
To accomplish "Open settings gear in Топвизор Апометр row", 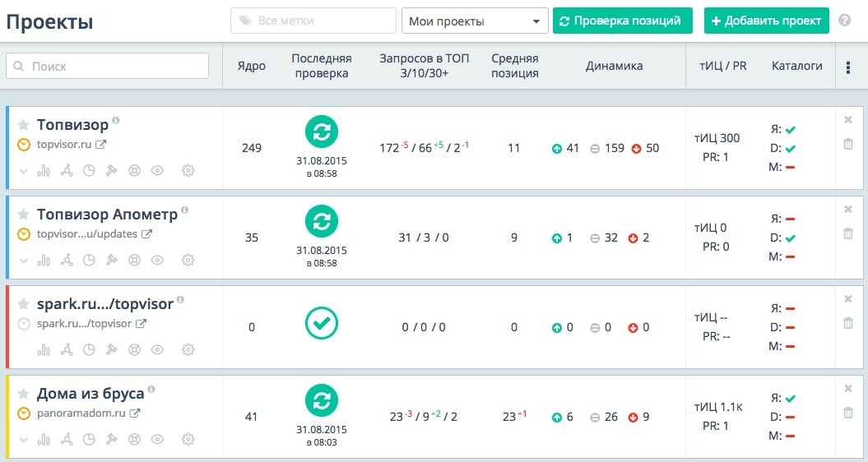I will pyautogui.click(x=188, y=260).
